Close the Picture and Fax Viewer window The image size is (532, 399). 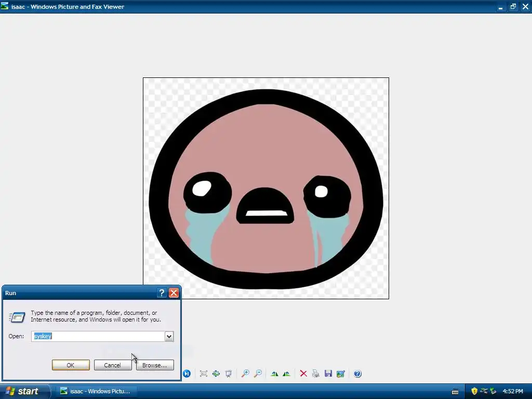pos(525,6)
